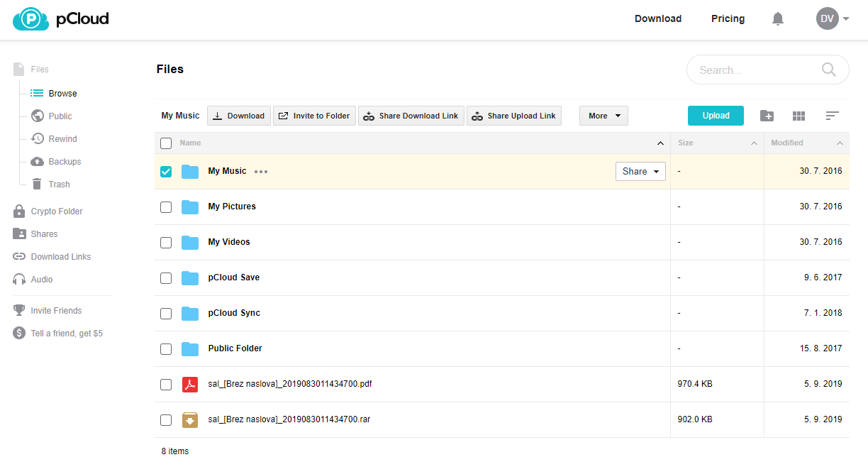
Task: Go to Public in the sidebar
Action: [60, 116]
